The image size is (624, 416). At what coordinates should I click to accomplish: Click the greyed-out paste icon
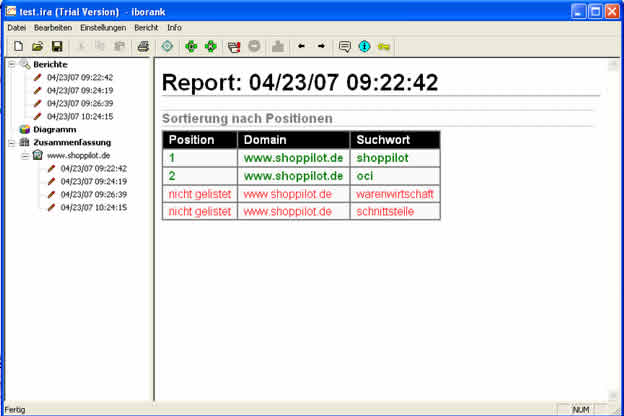coord(119,47)
